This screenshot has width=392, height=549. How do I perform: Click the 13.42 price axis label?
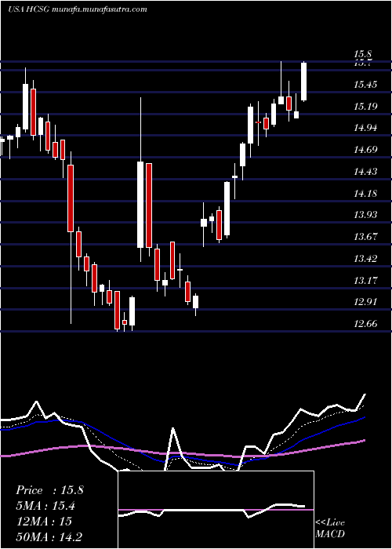pyautogui.click(x=365, y=259)
